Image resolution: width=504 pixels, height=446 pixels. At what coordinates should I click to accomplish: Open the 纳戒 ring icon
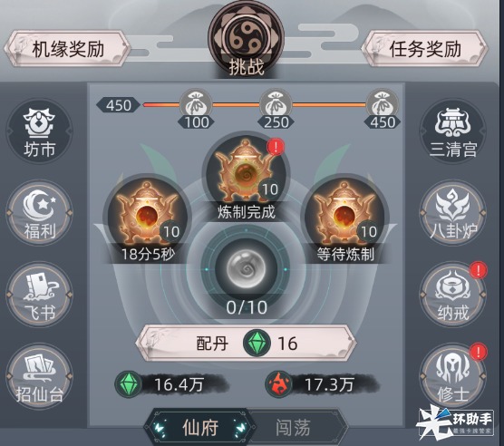point(453,295)
